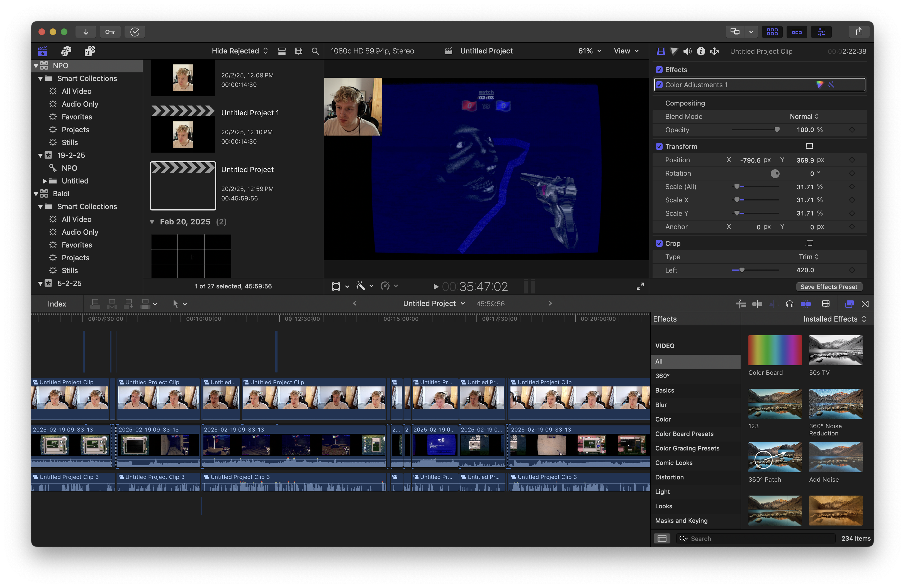Open clip appearance filmstrip icon in browser
Image resolution: width=905 pixels, height=588 pixels.
click(x=298, y=51)
